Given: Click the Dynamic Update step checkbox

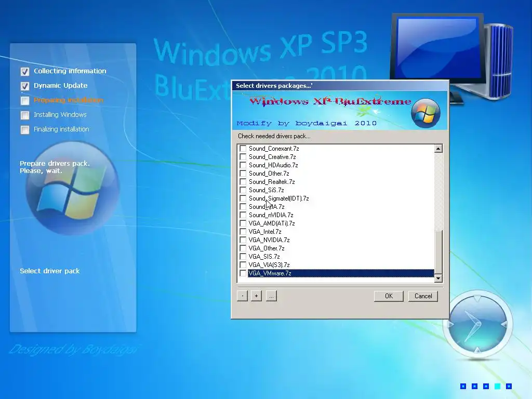Looking at the screenshot, I should coord(25,86).
